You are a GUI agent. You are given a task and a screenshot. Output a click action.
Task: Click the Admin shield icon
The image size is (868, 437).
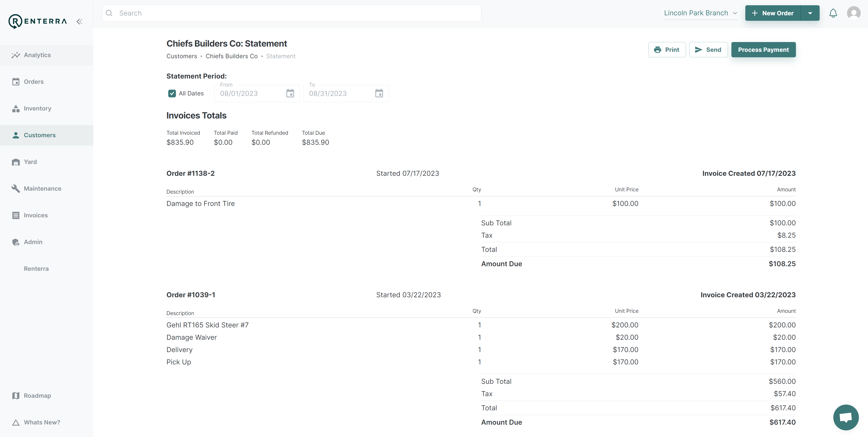click(x=16, y=242)
